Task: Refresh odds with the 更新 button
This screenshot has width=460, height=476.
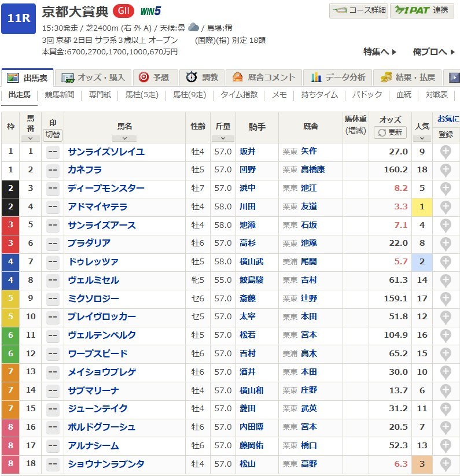Action: point(390,132)
